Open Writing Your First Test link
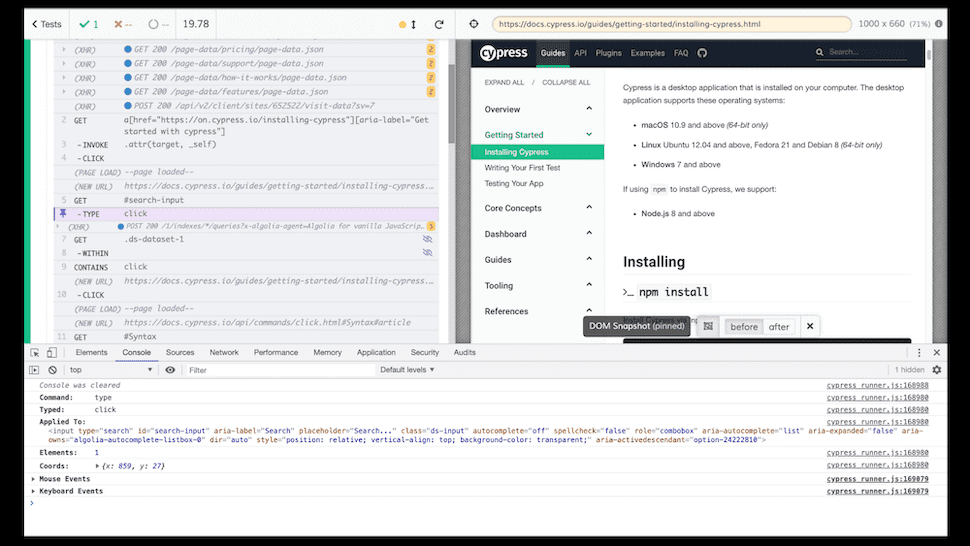970x546 pixels. (522, 168)
